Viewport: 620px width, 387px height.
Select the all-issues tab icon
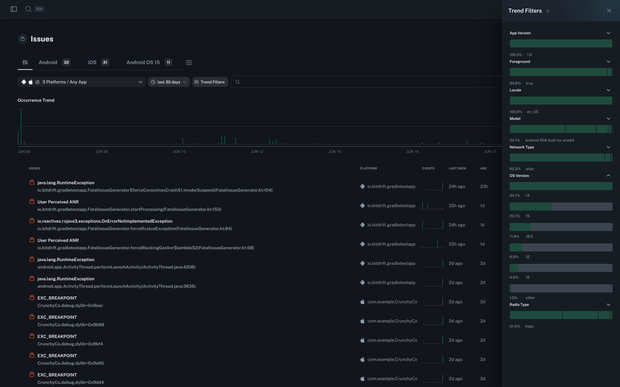[x=25, y=62]
